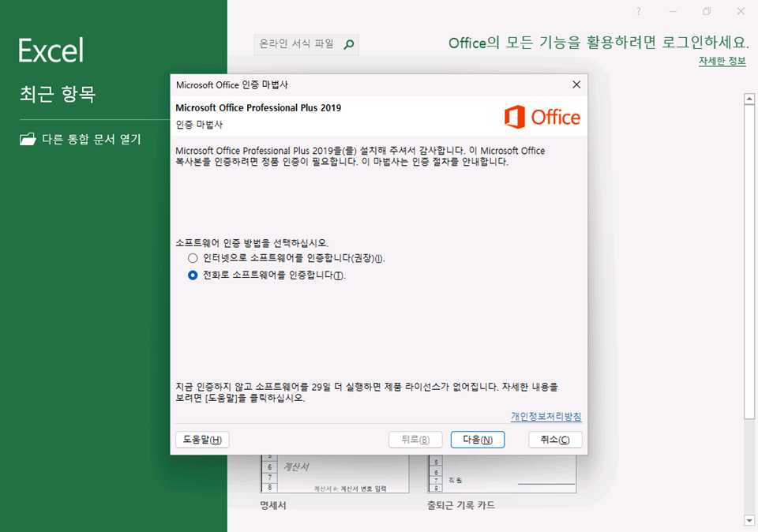The height and width of the screenshot is (532, 758).
Task: Click 다른 통합 문서 열기 text
Action: coord(92,139)
